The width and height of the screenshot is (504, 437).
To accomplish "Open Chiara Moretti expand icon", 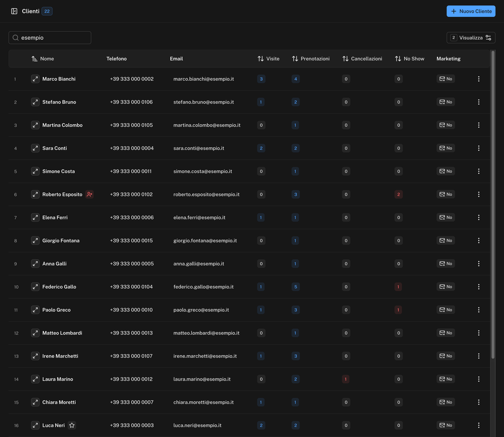I will coord(35,402).
